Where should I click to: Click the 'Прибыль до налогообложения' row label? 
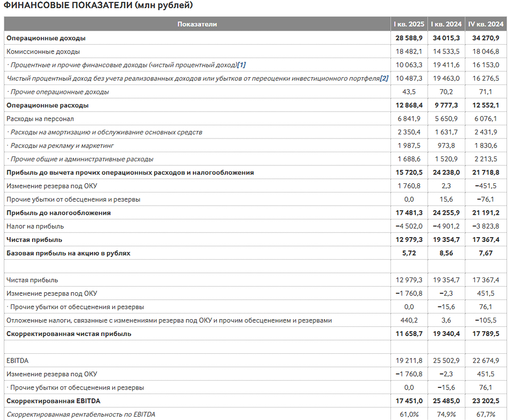coord(59,213)
